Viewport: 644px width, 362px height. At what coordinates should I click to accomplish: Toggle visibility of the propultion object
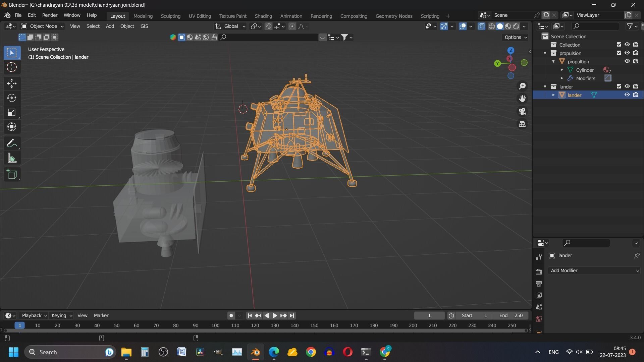[627, 61]
